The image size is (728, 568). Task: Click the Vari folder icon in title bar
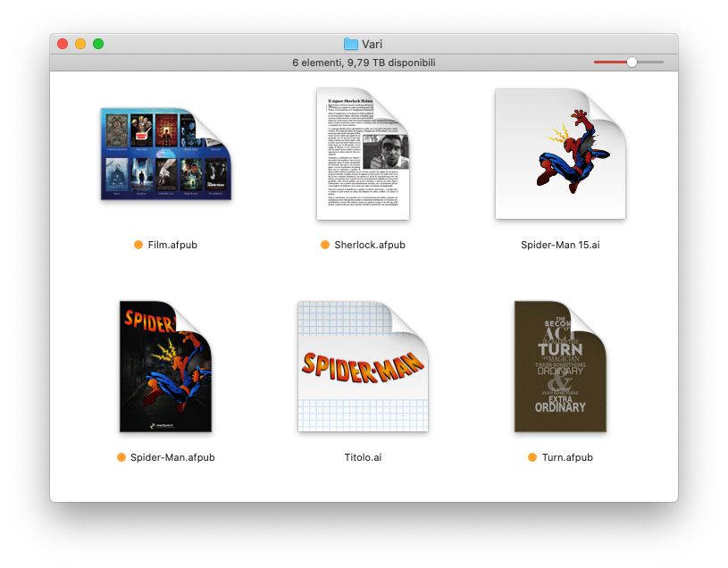(x=350, y=44)
